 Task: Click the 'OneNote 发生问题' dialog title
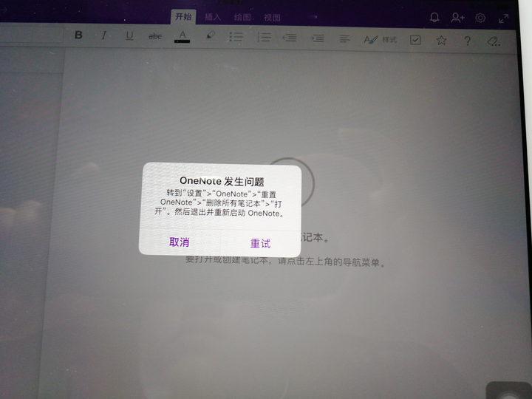click(x=222, y=181)
